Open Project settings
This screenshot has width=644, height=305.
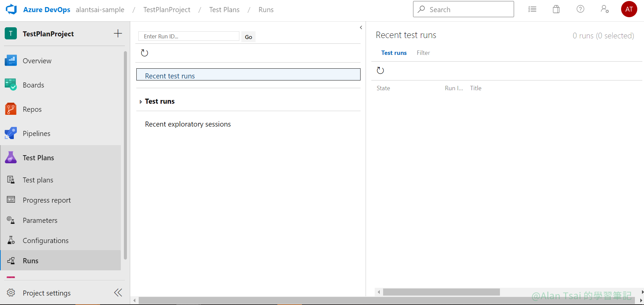coord(47,293)
